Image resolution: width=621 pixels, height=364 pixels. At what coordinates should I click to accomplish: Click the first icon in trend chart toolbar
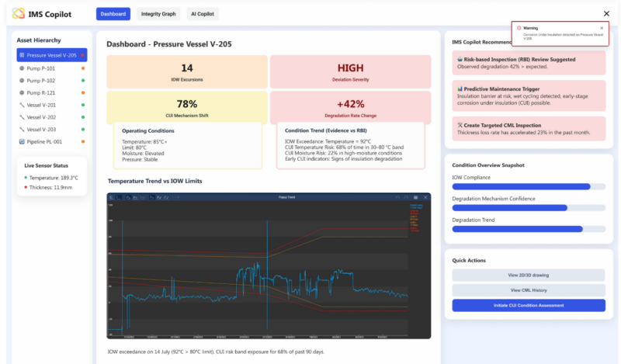tap(112, 198)
